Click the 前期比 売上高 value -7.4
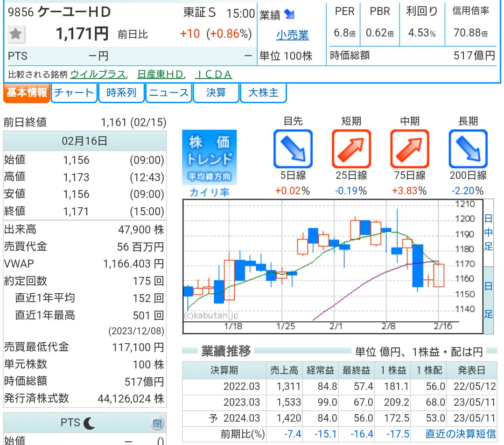The height and width of the screenshot is (445, 504). coord(293,434)
